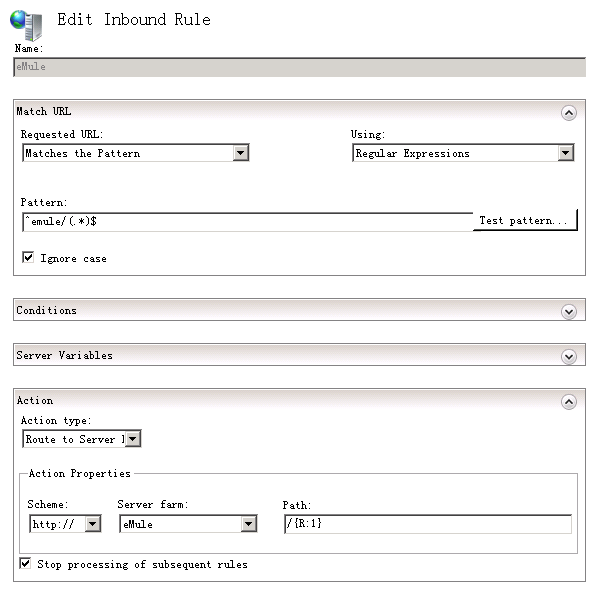This screenshot has width=597, height=597.
Task: Open the Action type dropdown
Action: [132, 439]
